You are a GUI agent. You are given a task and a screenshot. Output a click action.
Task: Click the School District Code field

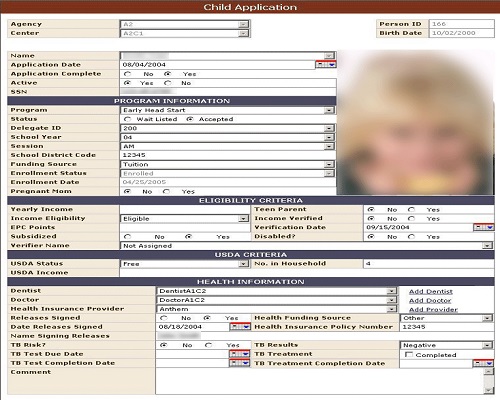228,155
